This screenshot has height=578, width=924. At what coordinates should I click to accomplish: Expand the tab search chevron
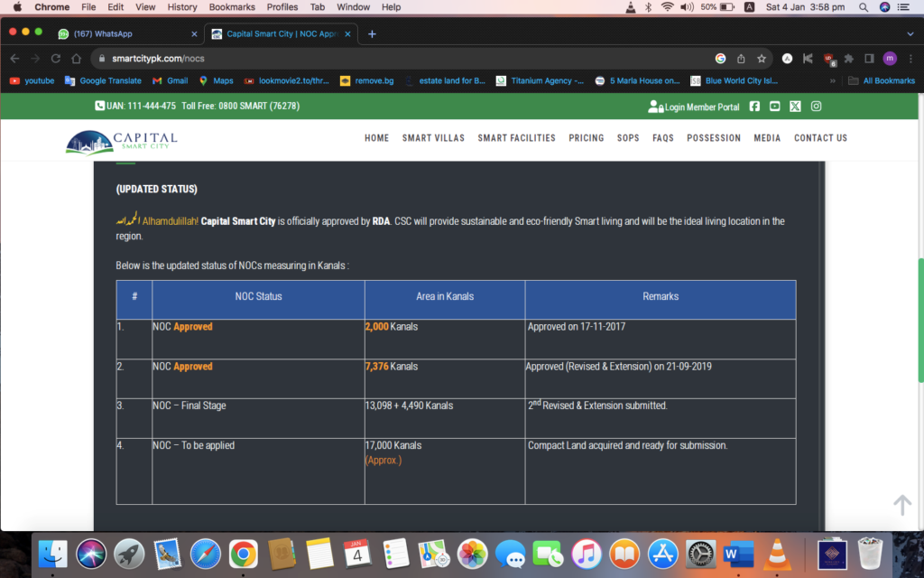910,34
